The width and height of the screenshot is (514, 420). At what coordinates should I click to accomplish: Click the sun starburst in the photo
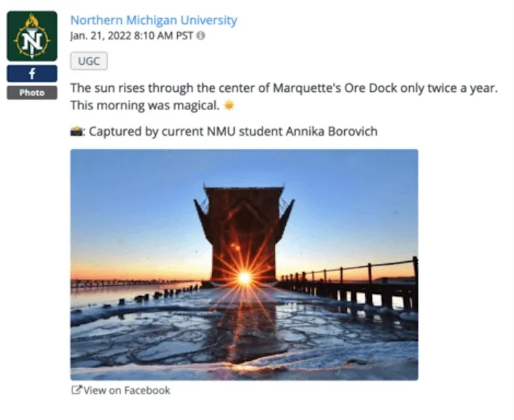pyautogui.click(x=244, y=278)
